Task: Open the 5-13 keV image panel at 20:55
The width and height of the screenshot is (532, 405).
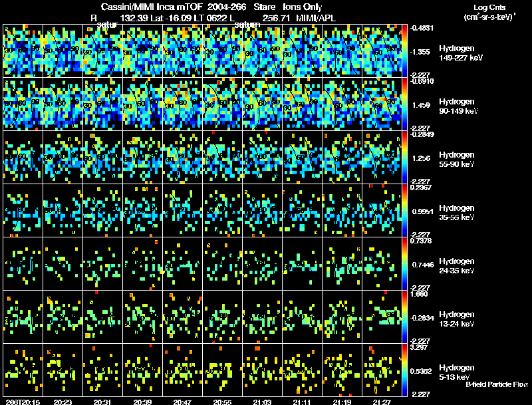Action: click(223, 370)
